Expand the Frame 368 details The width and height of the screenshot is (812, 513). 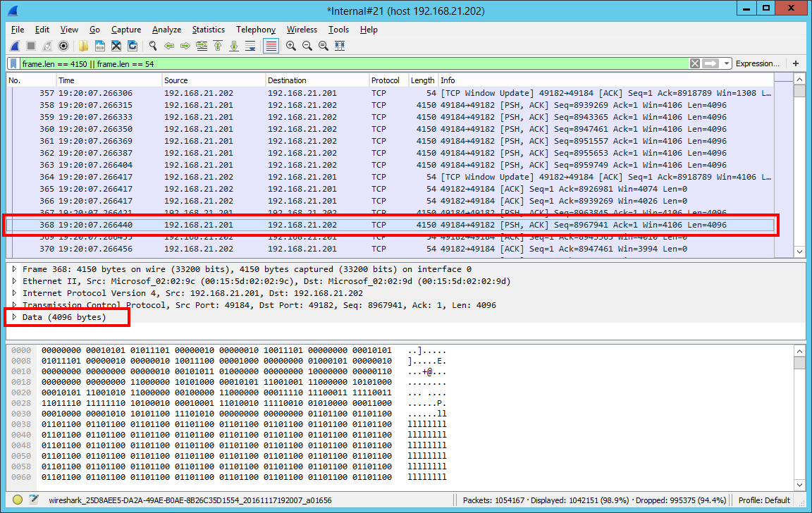click(15, 269)
